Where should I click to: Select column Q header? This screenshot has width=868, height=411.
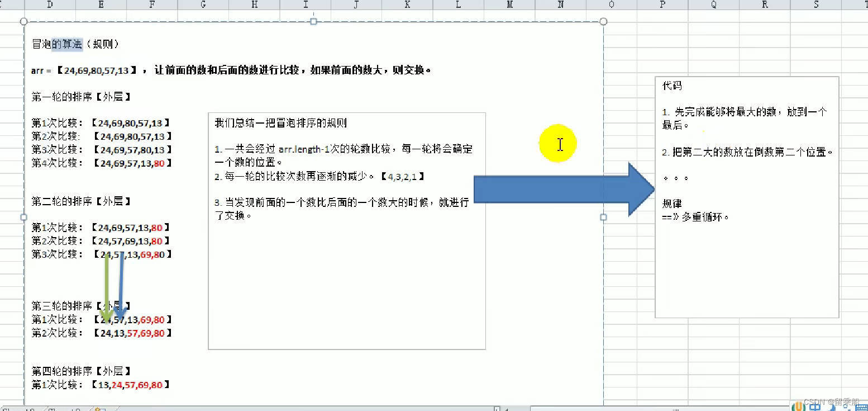point(714,4)
